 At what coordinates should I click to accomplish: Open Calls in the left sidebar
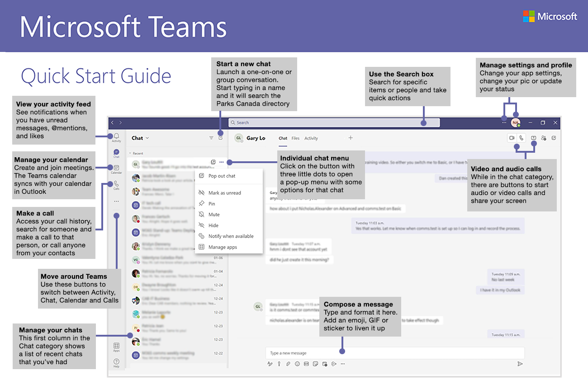pos(116,185)
